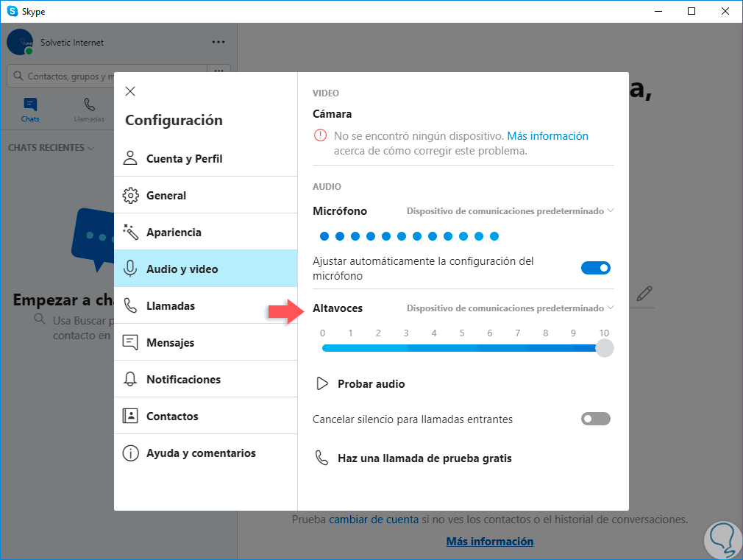Disable automatic microphone adjustment toggle

click(596, 268)
